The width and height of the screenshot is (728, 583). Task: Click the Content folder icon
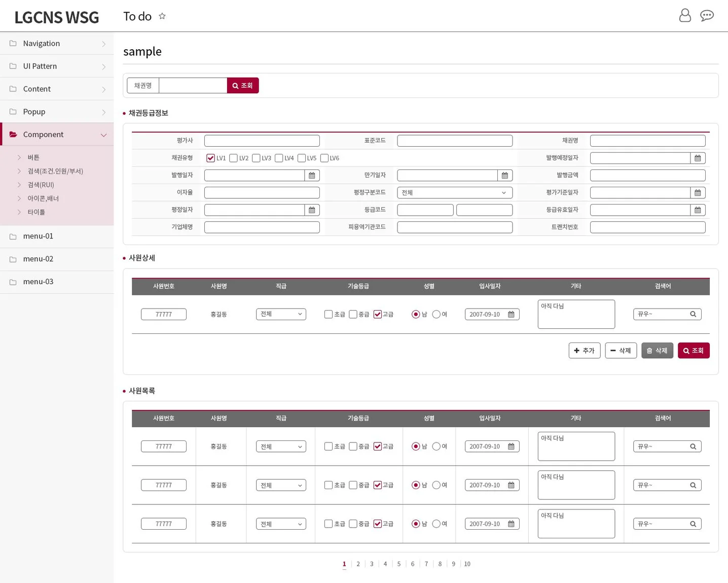click(13, 89)
